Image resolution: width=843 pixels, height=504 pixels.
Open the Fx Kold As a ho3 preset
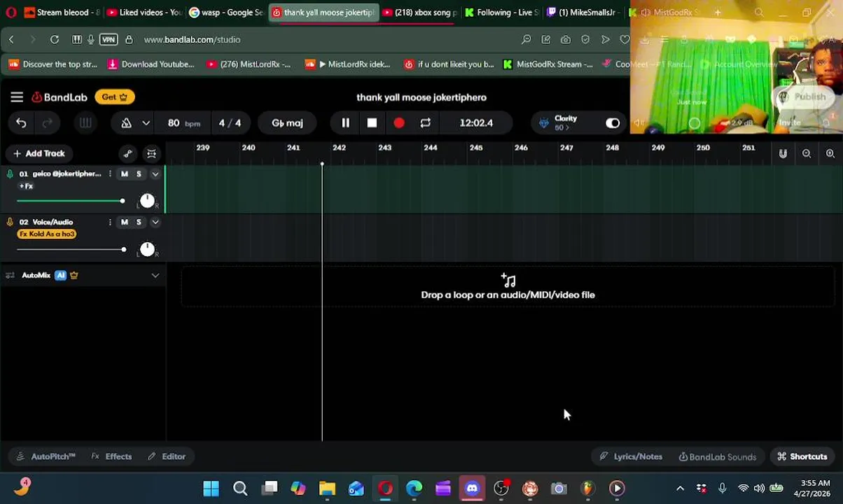click(x=47, y=234)
